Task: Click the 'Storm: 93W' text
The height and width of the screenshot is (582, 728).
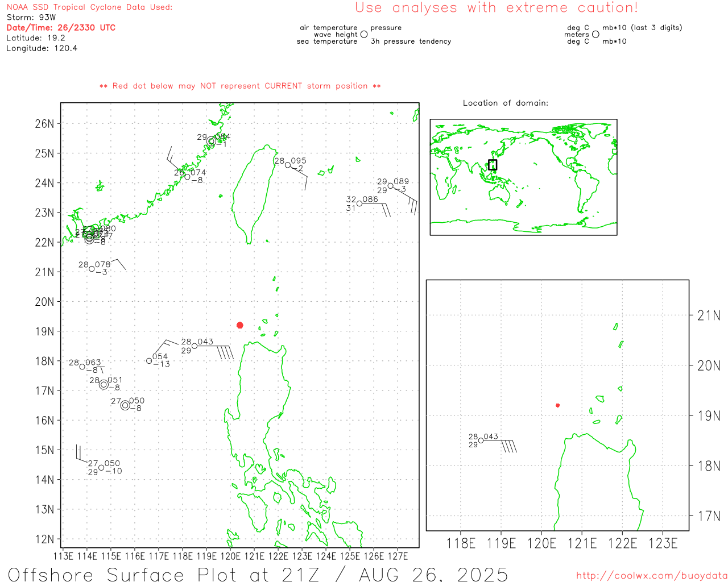Action: [31, 17]
